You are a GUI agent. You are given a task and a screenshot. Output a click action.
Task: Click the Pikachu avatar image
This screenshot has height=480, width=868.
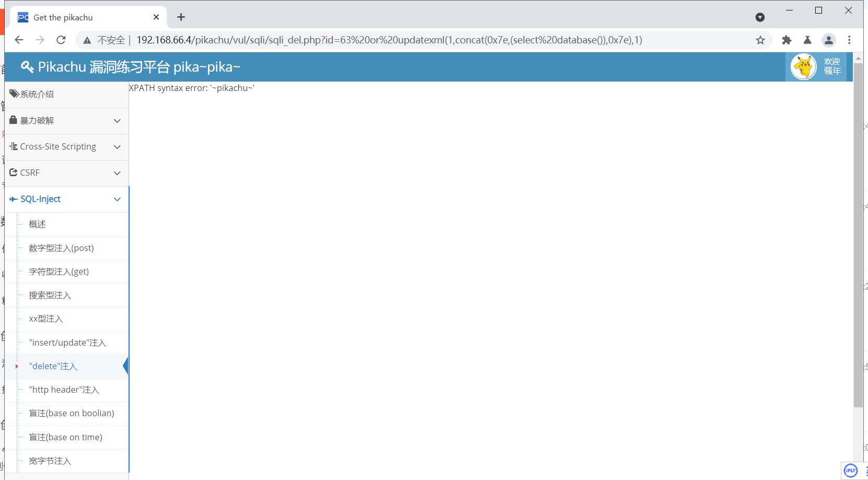[803, 67]
